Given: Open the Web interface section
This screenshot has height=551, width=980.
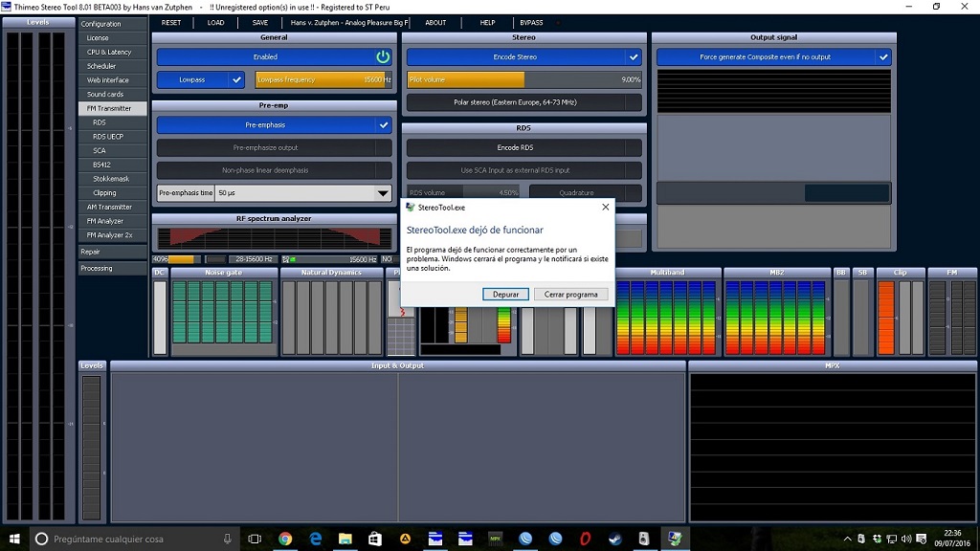Looking at the screenshot, I should pyautogui.click(x=113, y=80).
